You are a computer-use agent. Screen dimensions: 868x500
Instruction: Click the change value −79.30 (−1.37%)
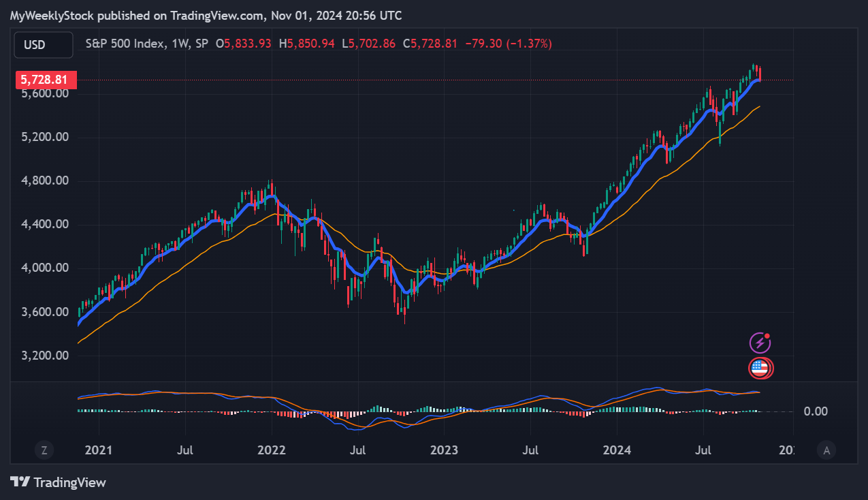(x=509, y=43)
